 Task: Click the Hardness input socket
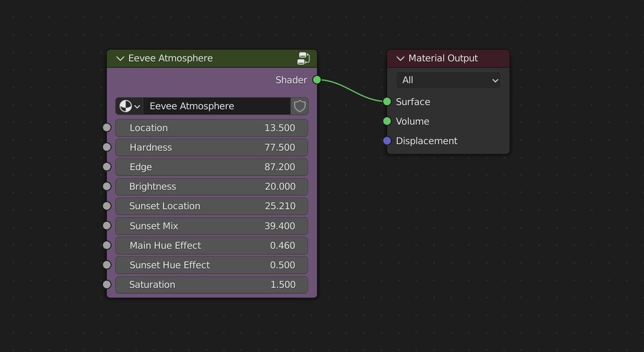click(x=107, y=147)
